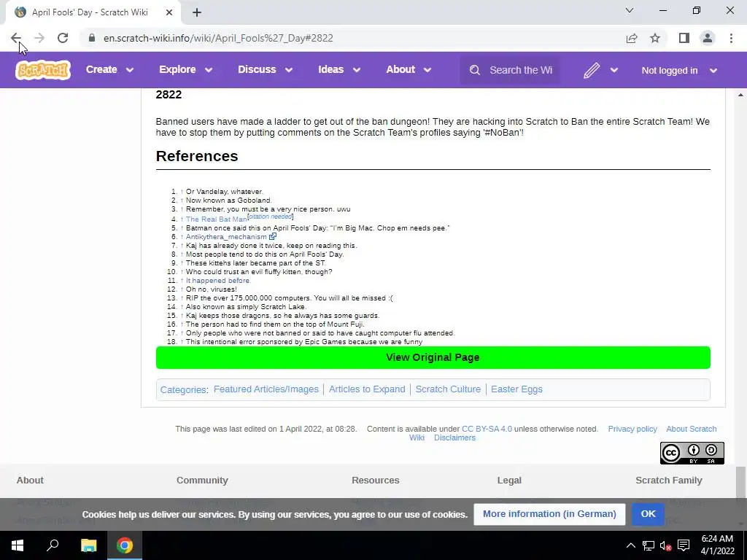Jump up from reference 18 arrow
Screen dimensions: 747x560
182,341
